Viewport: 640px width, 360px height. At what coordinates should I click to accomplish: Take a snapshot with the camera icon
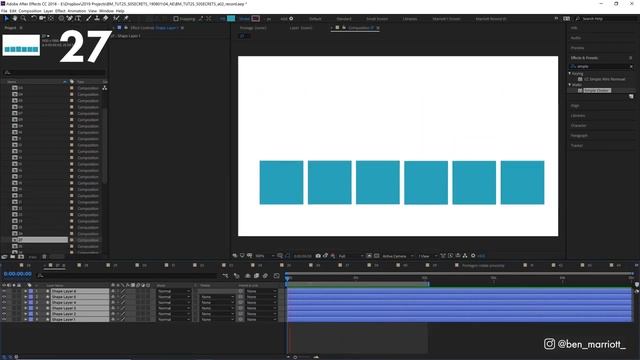tap(318, 256)
